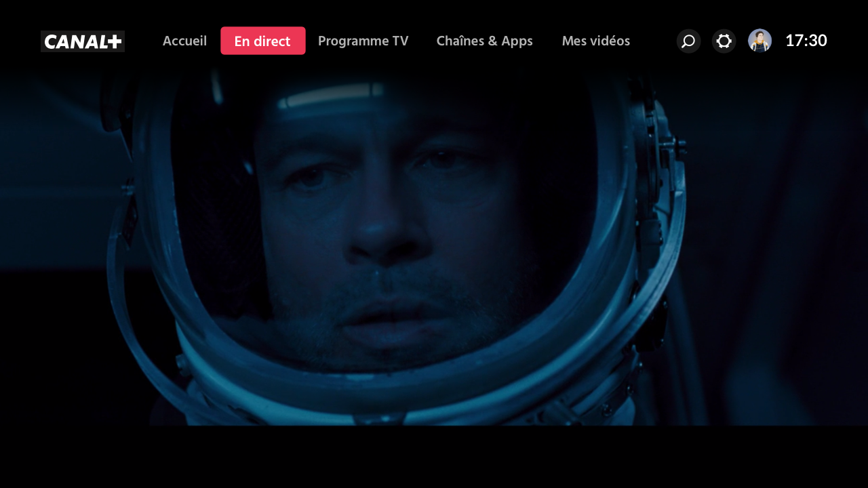Launch search from the top bar
Viewport: 868px width, 488px height.
point(688,41)
